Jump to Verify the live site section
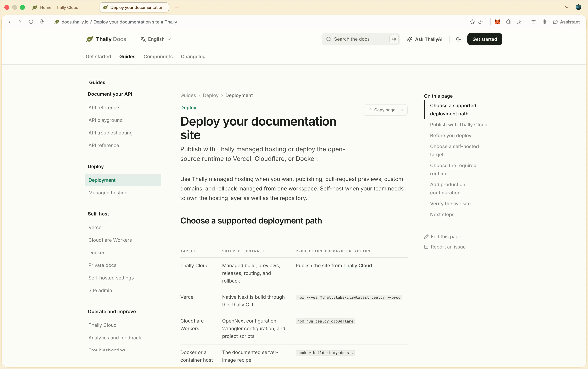 450,204
